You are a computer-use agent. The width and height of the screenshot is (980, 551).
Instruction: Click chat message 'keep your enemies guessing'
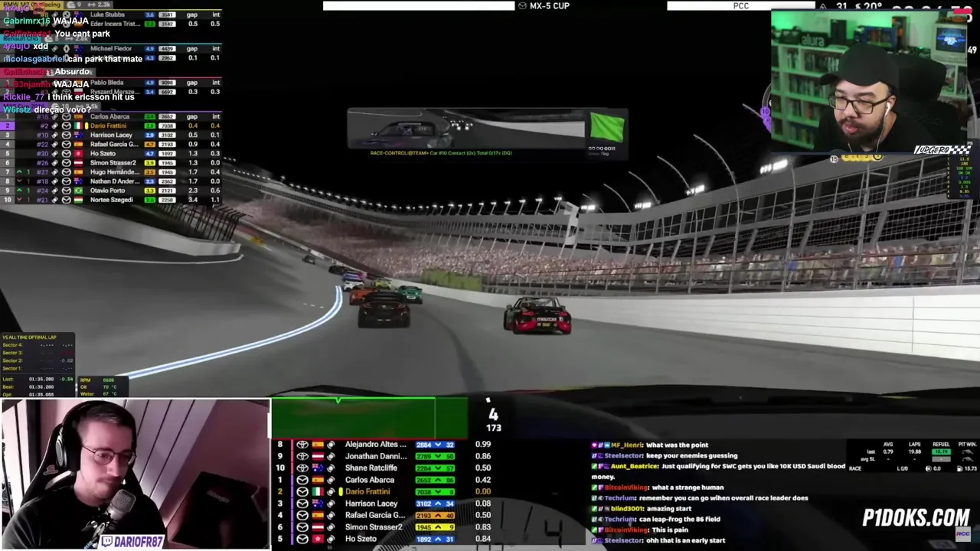[692, 455]
